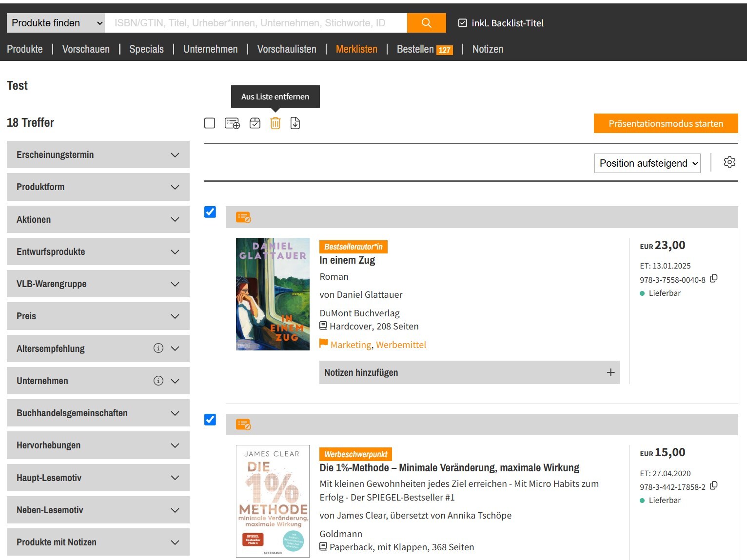Click orange list icon above In einem Zug
This screenshot has width=747, height=560.
coord(243,217)
